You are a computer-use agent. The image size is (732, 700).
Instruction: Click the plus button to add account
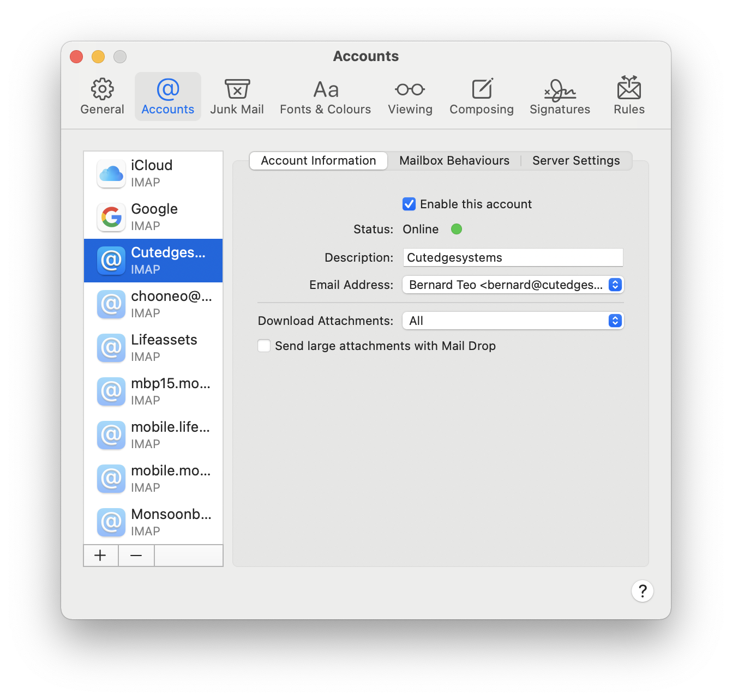point(100,556)
